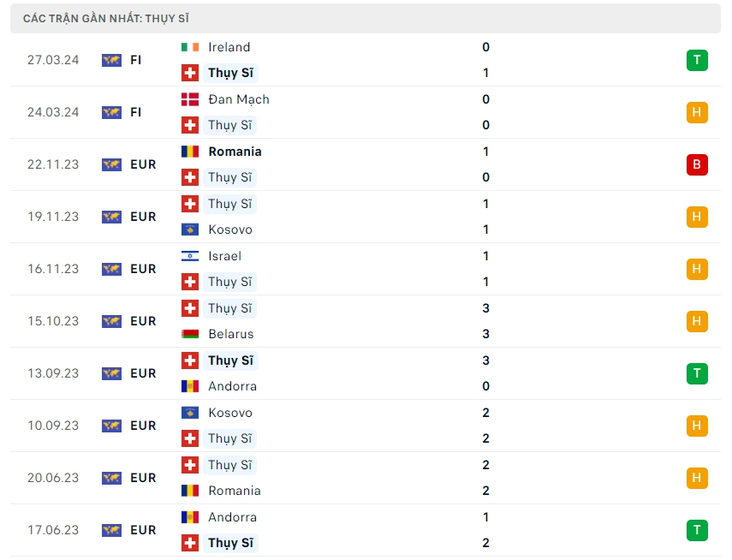The width and height of the screenshot is (732, 560).
Task: Click the Ireland flag icon
Action: tap(190, 47)
